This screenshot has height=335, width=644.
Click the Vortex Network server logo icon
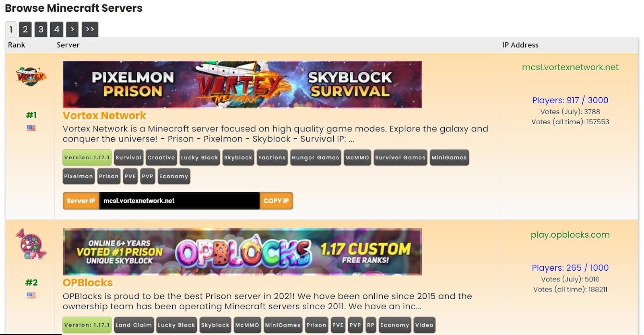pos(31,76)
